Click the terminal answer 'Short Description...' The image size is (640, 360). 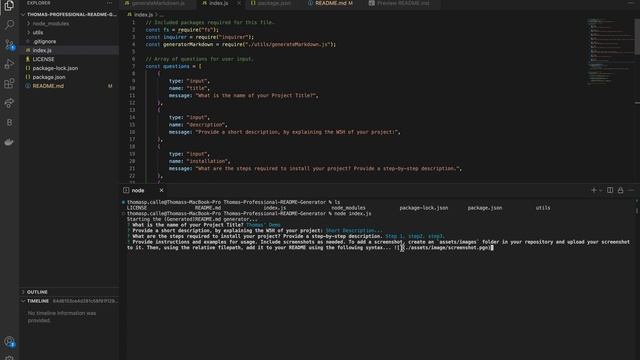tap(353, 231)
